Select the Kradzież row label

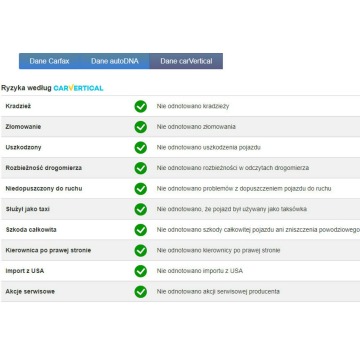[x=18, y=106]
